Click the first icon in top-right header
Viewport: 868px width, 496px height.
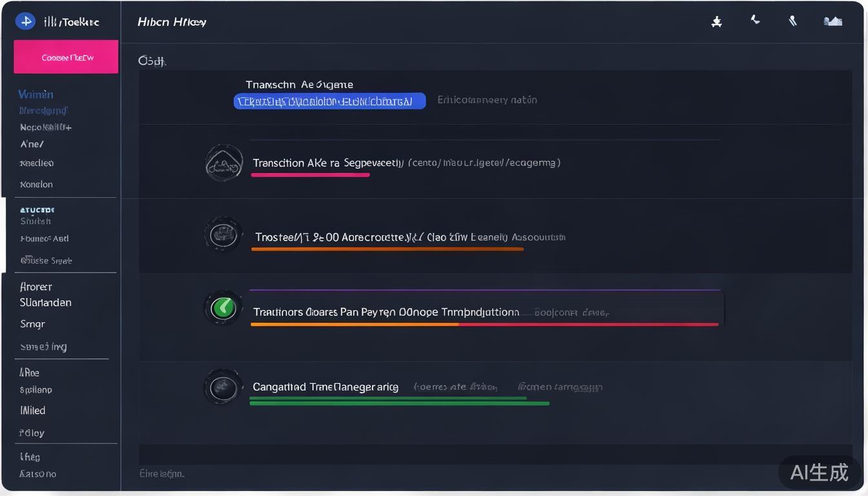point(716,22)
